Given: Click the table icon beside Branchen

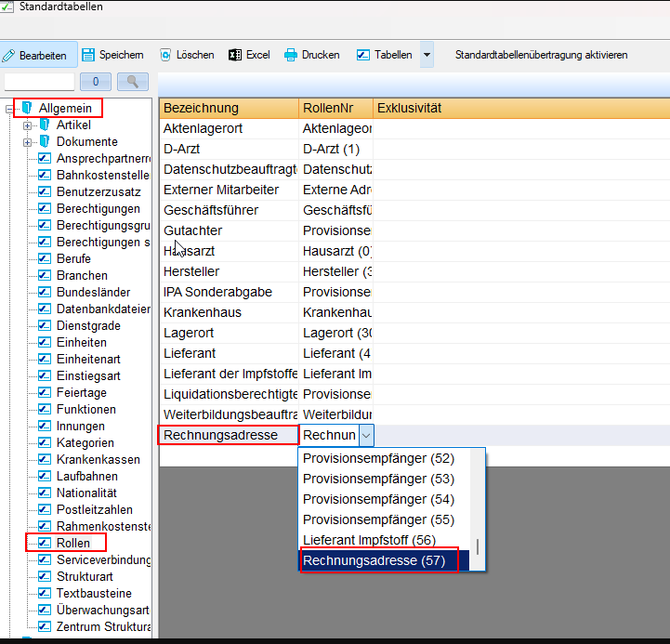Looking at the screenshot, I should pyautogui.click(x=45, y=275).
